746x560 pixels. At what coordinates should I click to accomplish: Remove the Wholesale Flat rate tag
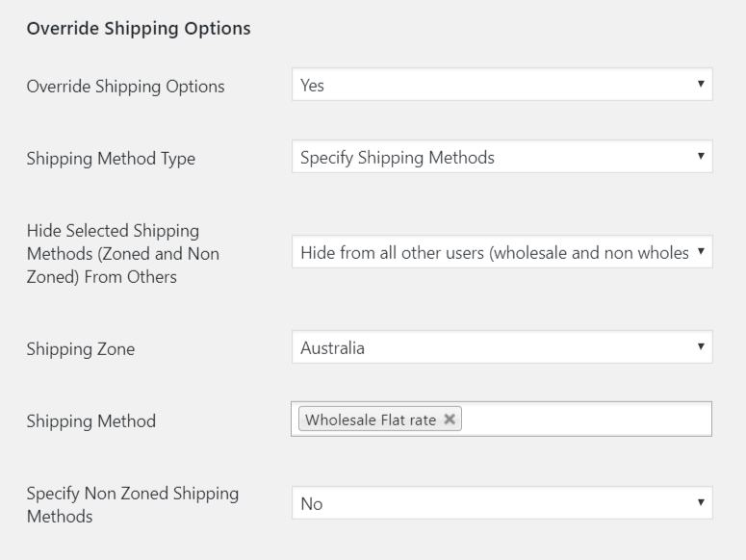[450, 420]
